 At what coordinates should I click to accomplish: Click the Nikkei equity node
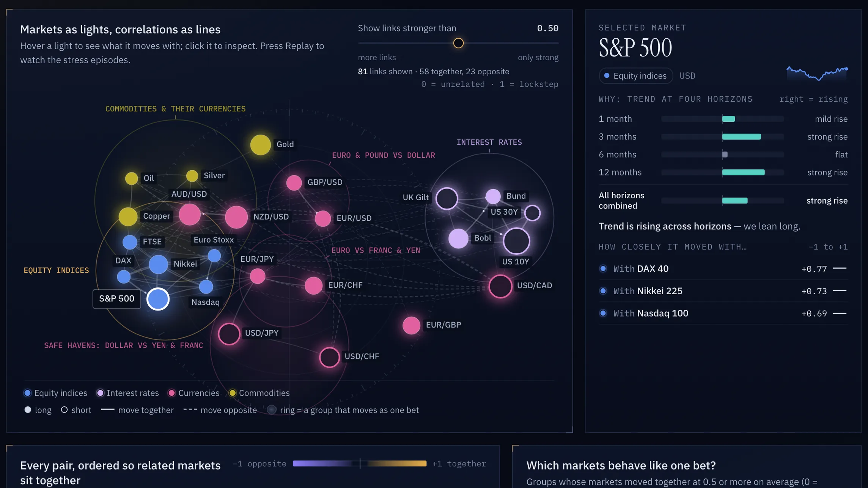coord(158,264)
